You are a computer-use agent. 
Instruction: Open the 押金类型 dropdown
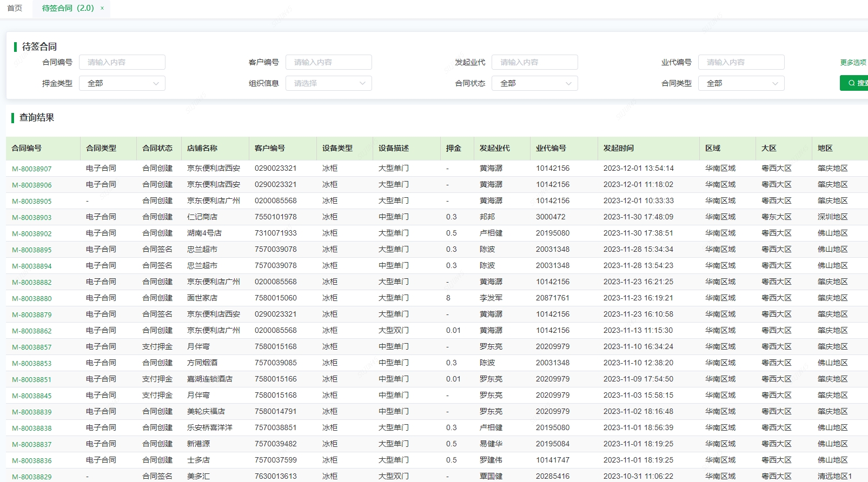pos(122,83)
